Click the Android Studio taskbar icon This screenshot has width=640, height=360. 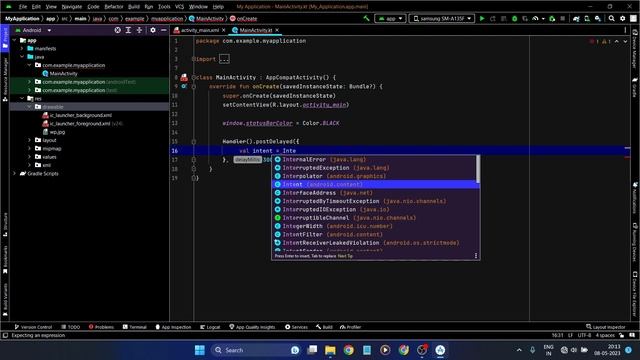click(440, 350)
